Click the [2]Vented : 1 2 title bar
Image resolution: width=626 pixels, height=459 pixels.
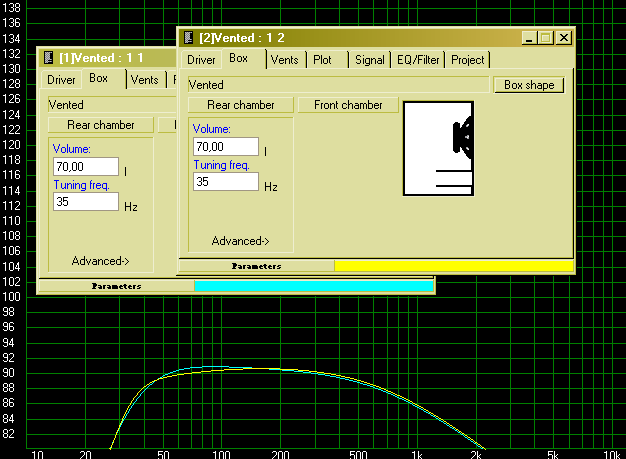375,38
